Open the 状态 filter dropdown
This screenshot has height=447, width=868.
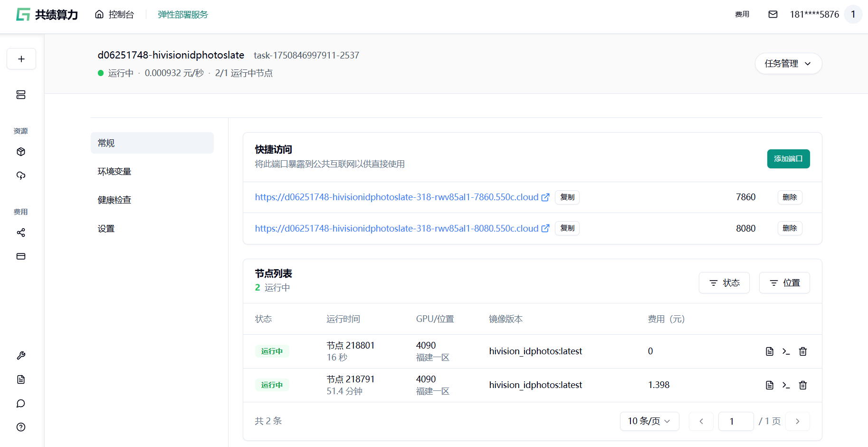click(x=724, y=283)
